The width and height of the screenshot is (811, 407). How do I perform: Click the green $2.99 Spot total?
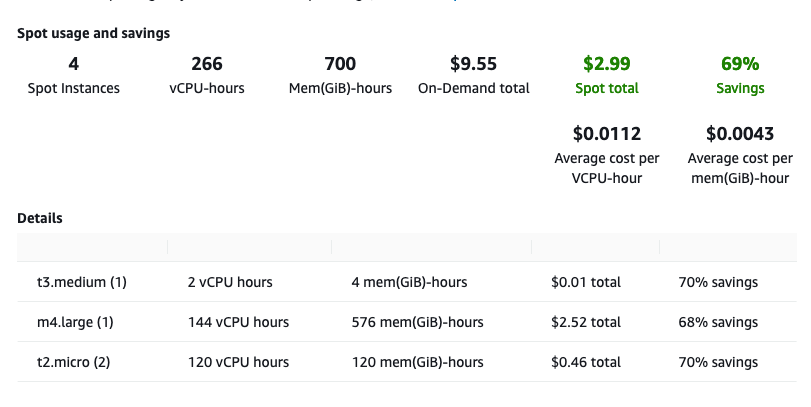coord(607,64)
